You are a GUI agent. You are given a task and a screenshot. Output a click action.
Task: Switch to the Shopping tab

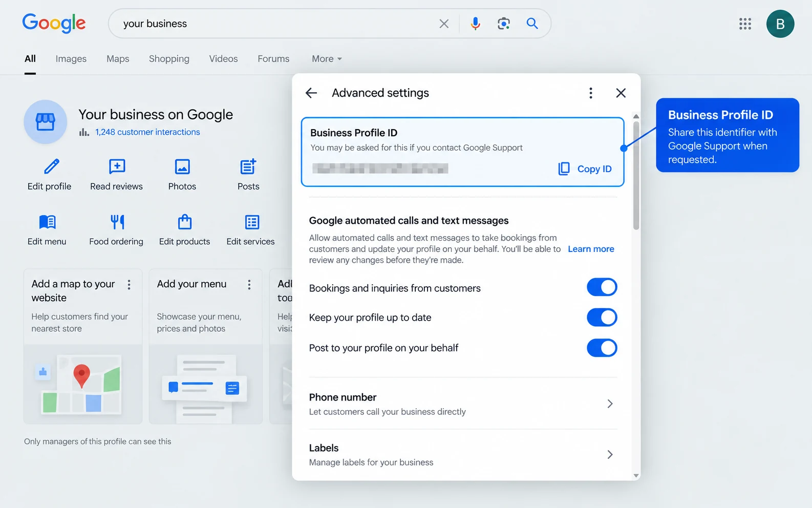(x=169, y=59)
